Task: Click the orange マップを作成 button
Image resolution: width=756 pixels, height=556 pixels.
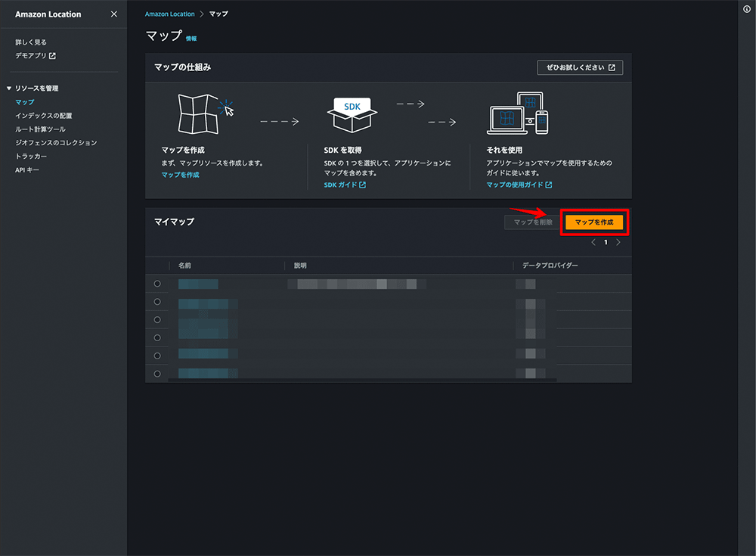Action: [594, 222]
